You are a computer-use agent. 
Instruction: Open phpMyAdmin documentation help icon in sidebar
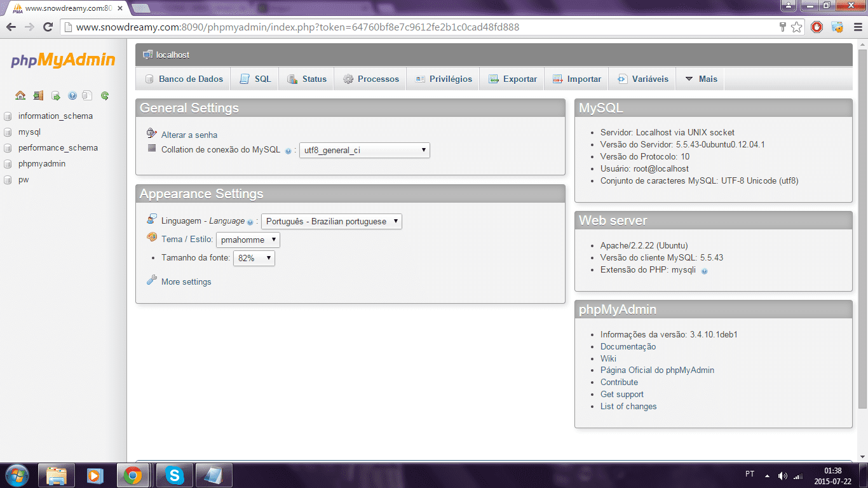point(72,96)
